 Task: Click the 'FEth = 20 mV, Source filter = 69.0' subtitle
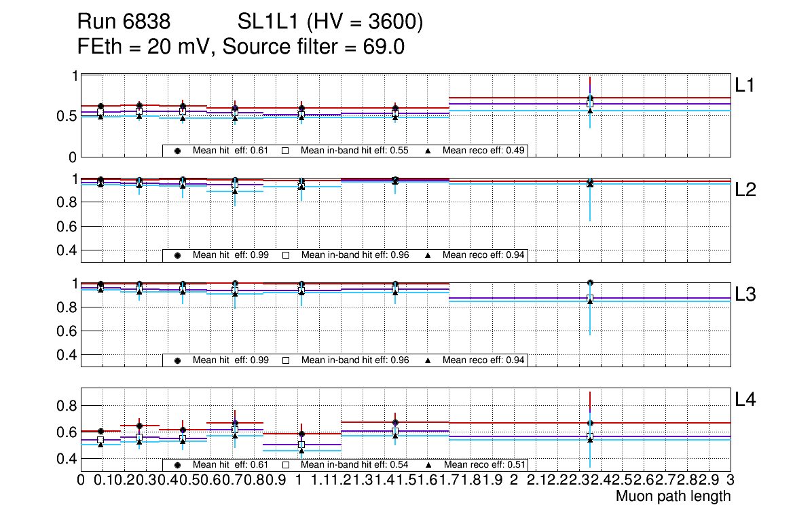click(x=242, y=47)
